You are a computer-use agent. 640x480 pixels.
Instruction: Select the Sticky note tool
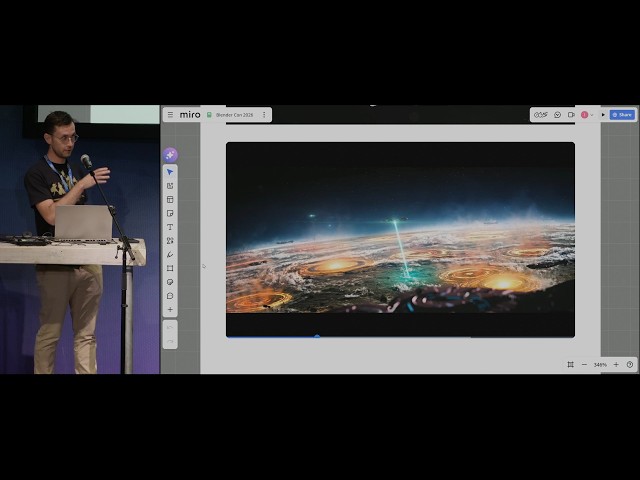(x=170, y=213)
